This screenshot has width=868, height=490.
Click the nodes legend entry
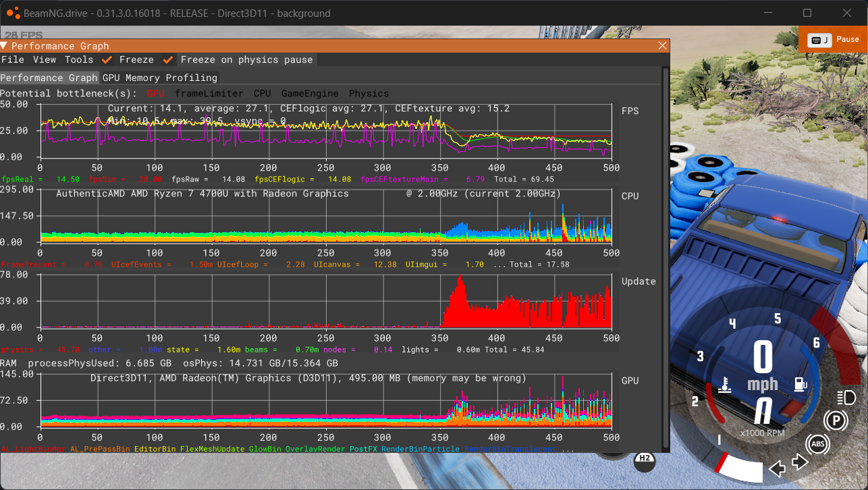357,350
